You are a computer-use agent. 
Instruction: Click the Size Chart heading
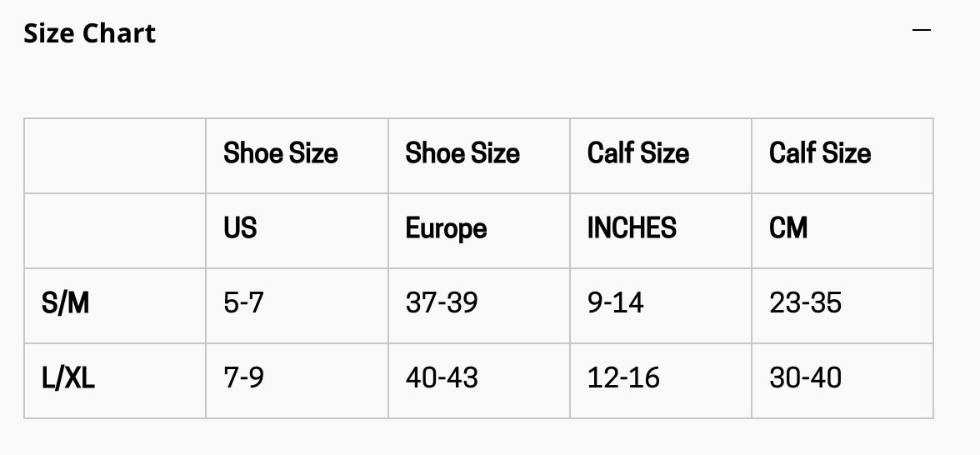pyautogui.click(x=89, y=33)
